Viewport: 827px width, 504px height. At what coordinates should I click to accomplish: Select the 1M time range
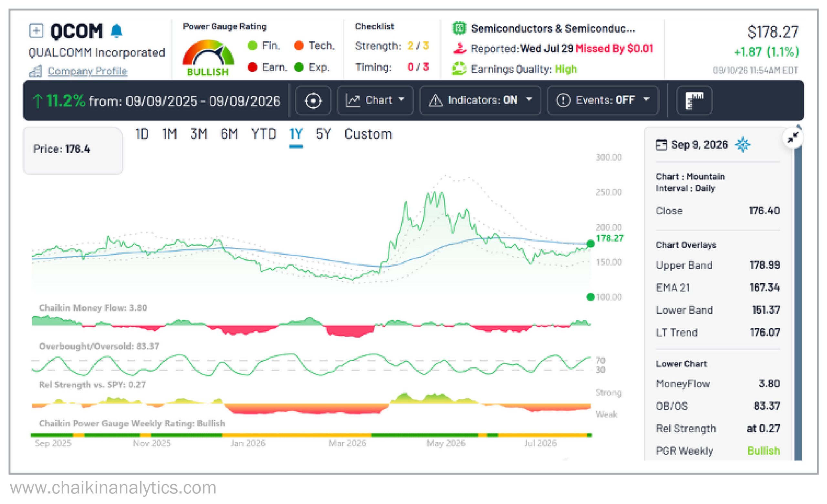pos(170,134)
